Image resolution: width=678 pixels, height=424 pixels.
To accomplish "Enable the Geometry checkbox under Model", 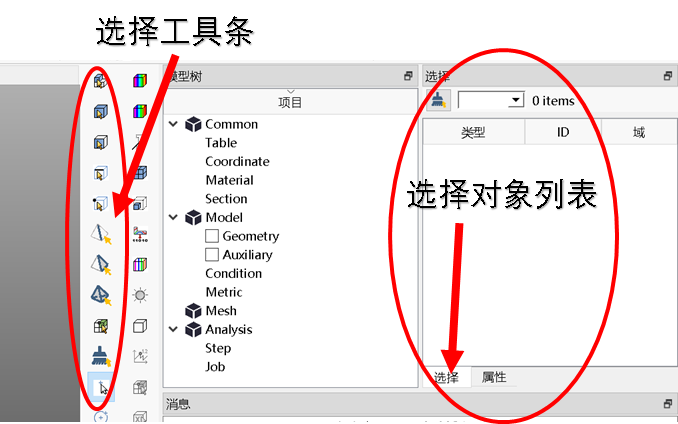I will click(x=212, y=236).
